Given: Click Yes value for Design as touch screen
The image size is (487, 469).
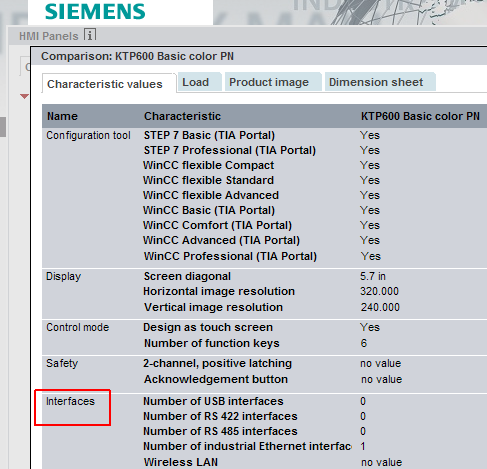Looking at the screenshot, I should (370, 327).
